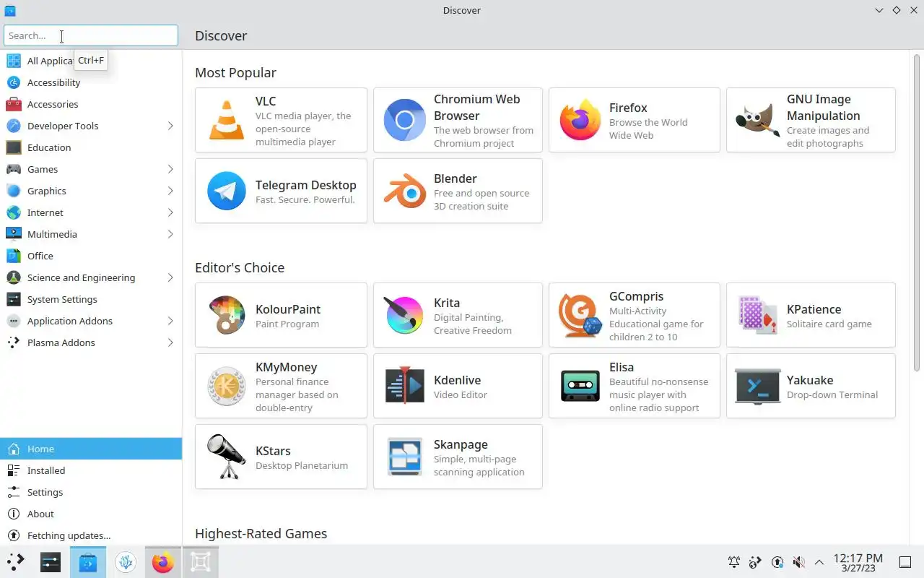The image size is (924, 578).
Task: Click the Education category icon
Action: point(14,147)
